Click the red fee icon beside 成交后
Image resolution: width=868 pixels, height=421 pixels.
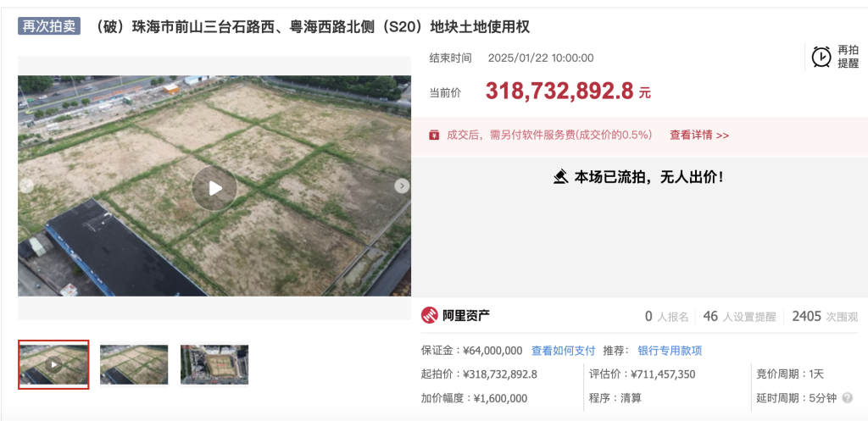tap(435, 135)
